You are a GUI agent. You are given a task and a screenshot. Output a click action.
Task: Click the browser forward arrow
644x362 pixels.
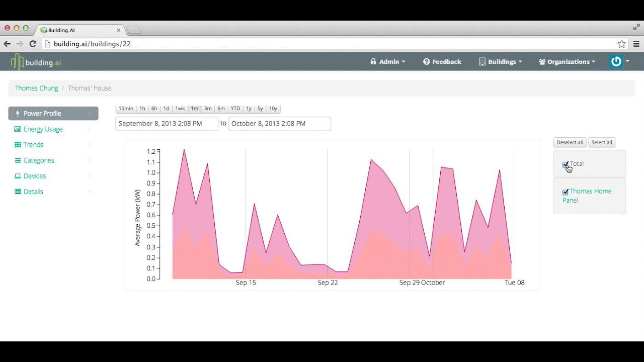pyautogui.click(x=20, y=44)
